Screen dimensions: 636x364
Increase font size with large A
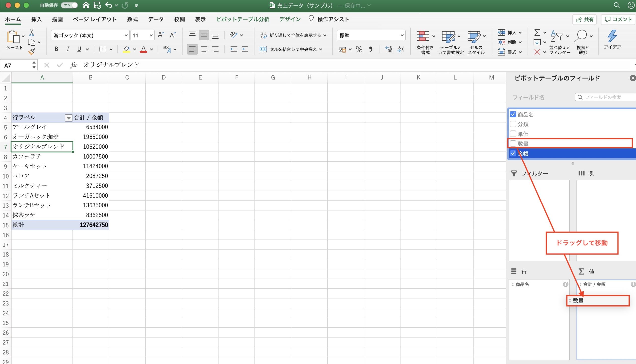161,35
